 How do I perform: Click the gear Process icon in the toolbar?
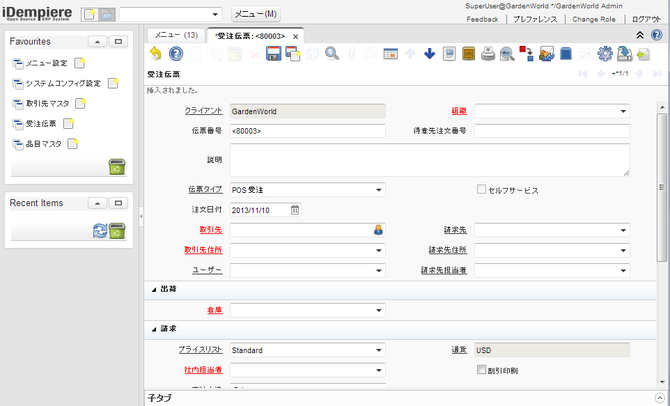pos(604,54)
